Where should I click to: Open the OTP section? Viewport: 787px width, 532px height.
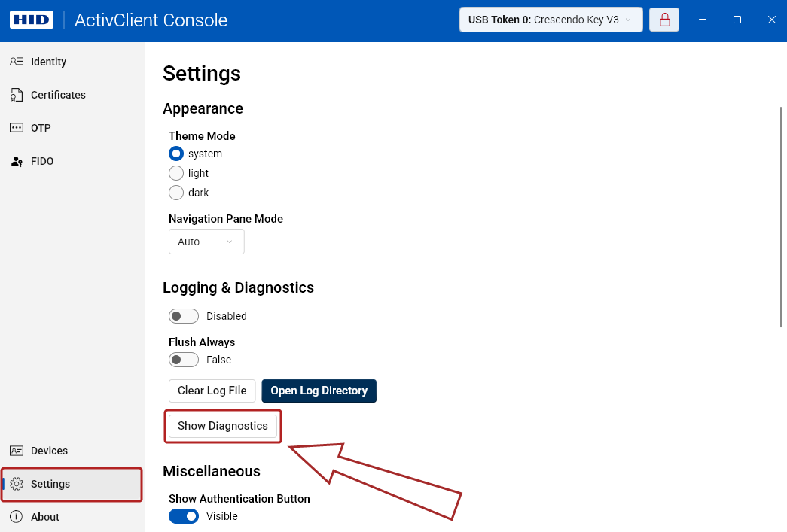click(72, 128)
